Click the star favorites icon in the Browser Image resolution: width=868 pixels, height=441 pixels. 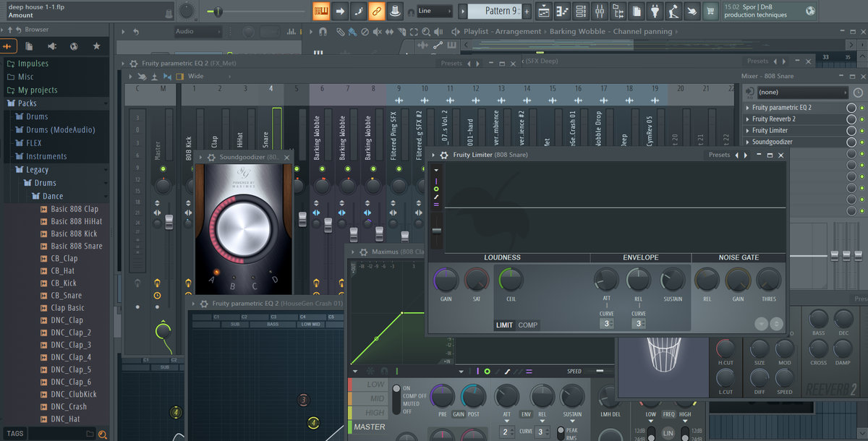tap(96, 46)
